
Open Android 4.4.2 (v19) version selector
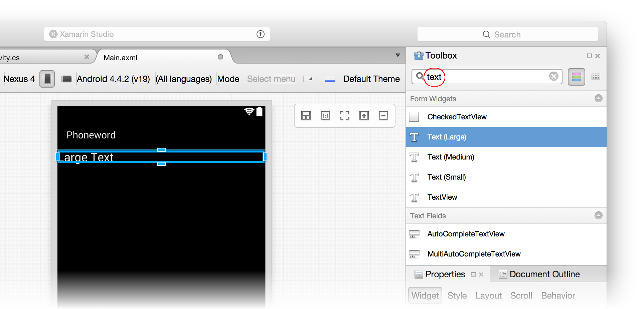(x=113, y=79)
